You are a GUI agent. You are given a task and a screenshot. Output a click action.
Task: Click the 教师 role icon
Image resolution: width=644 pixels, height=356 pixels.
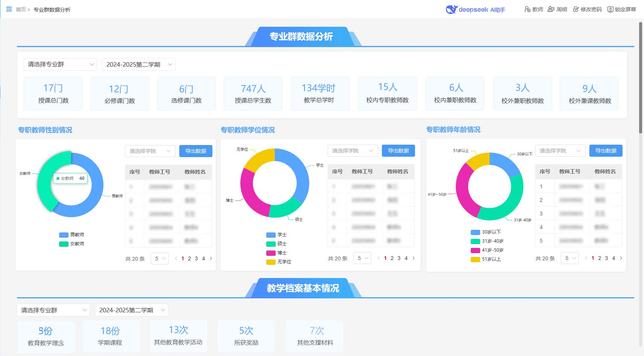527,9
